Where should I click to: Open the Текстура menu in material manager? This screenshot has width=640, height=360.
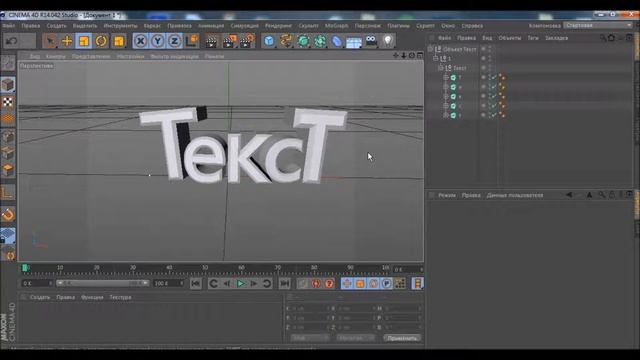120,297
